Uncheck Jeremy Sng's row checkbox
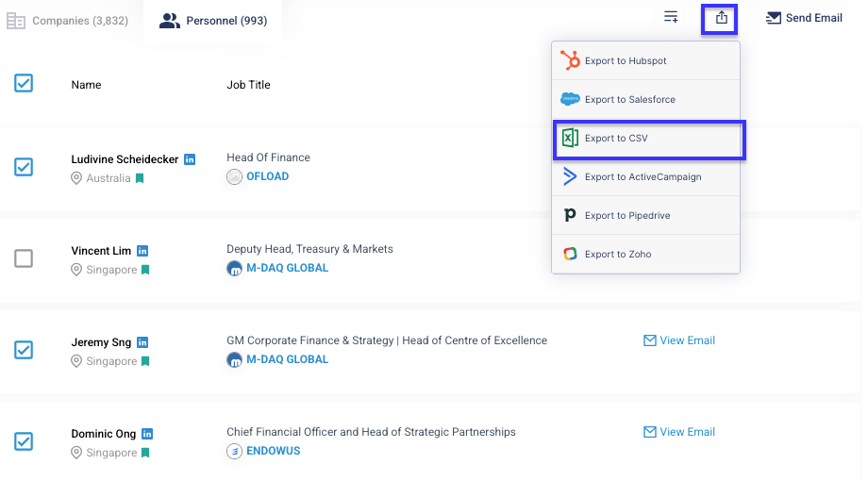Image resolution: width=868 pixels, height=481 pixels. [24, 350]
